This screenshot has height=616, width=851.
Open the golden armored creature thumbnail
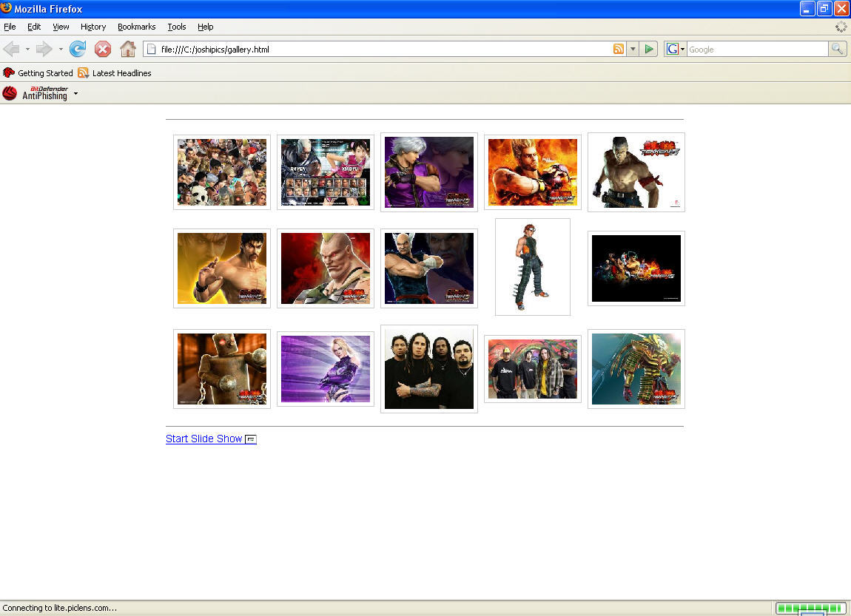click(636, 369)
